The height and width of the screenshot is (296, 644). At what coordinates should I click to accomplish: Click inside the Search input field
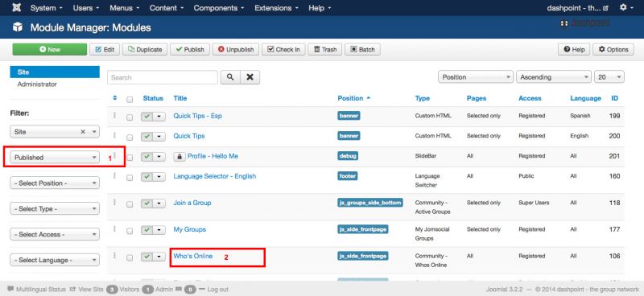coord(163,77)
